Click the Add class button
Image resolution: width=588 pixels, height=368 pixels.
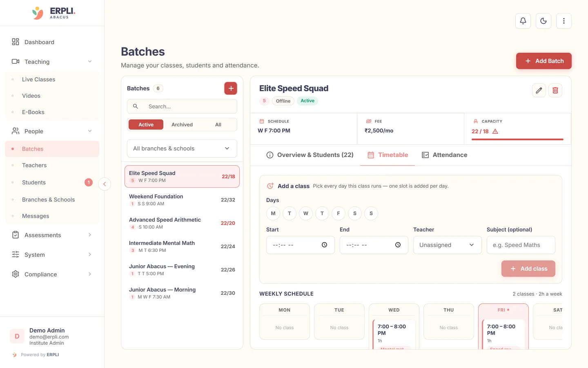[528, 269]
